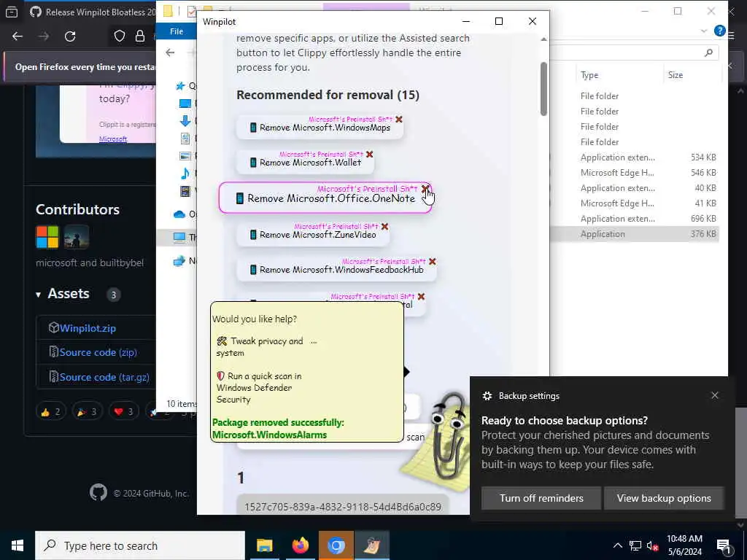This screenshot has height=560, width=747.
Task: Dismiss the Microsoft.Office.OneNote suggestion via red X
Action: pyautogui.click(x=425, y=189)
